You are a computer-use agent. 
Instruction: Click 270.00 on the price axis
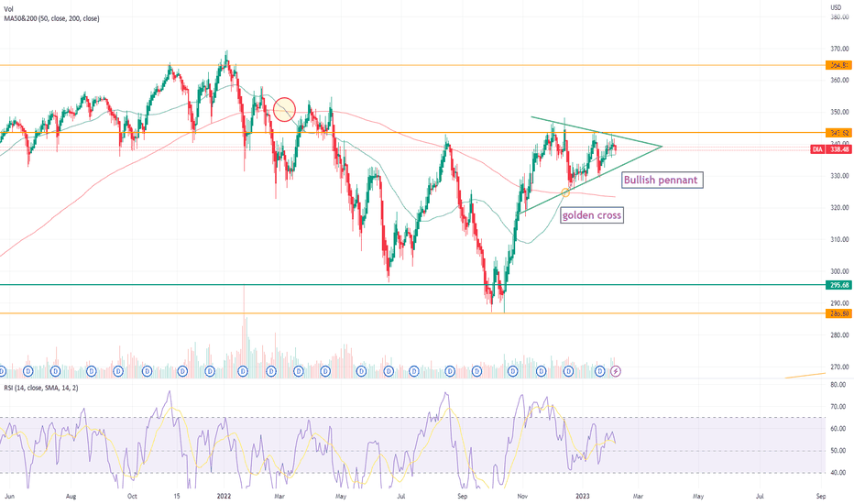(x=839, y=367)
